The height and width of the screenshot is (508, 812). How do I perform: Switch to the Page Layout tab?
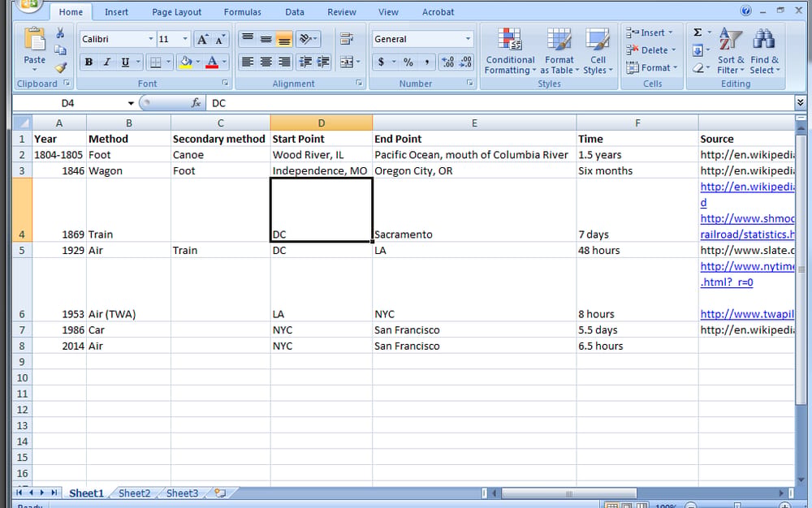(176, 12)
